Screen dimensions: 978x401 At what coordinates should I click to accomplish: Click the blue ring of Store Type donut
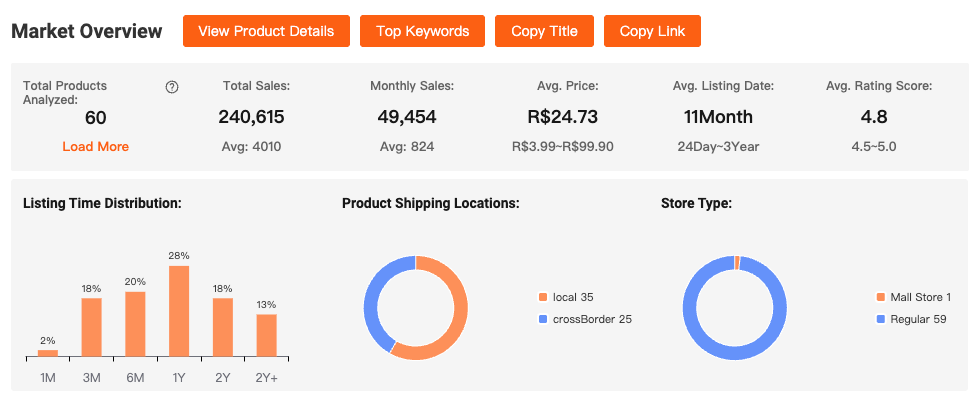coord(690,308)
